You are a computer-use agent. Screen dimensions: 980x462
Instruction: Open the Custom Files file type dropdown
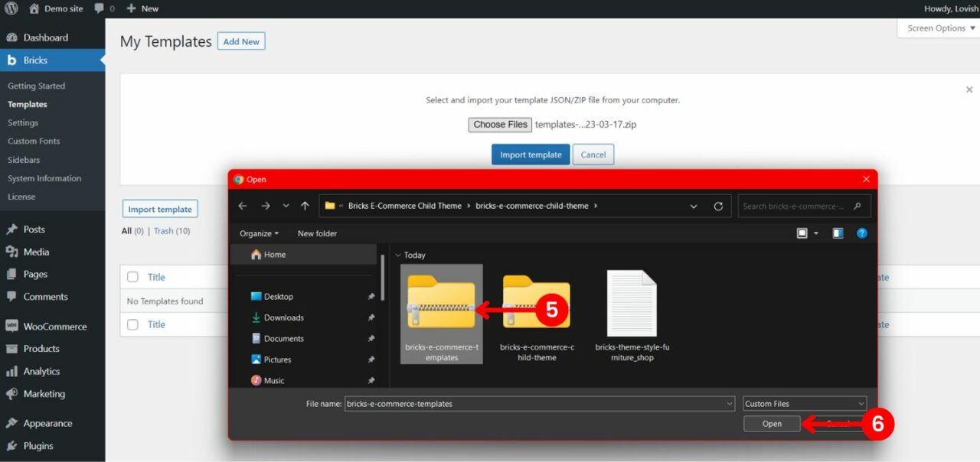(x=804, y=403)
